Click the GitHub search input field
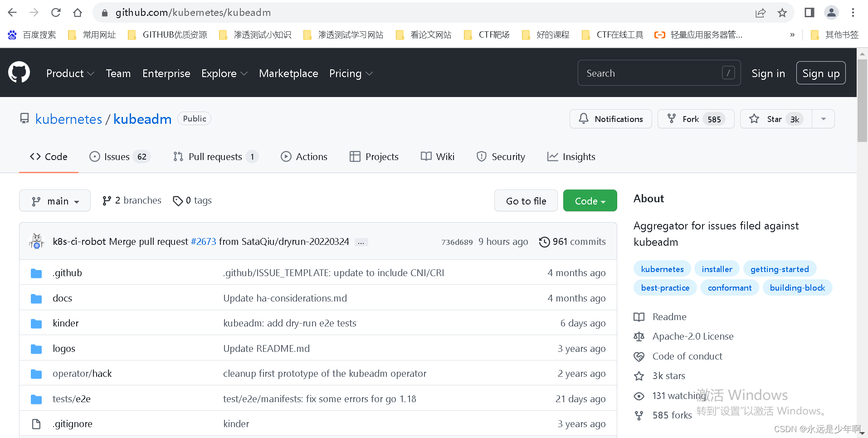This screenshot has height=438, width=868. (x=659, y=73)
